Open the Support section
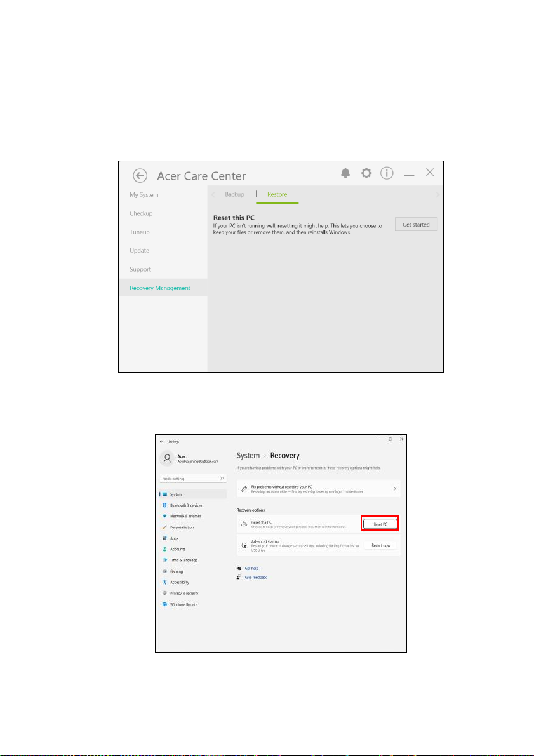This screenshot has height=756, width=534. (x=140, y=270)
